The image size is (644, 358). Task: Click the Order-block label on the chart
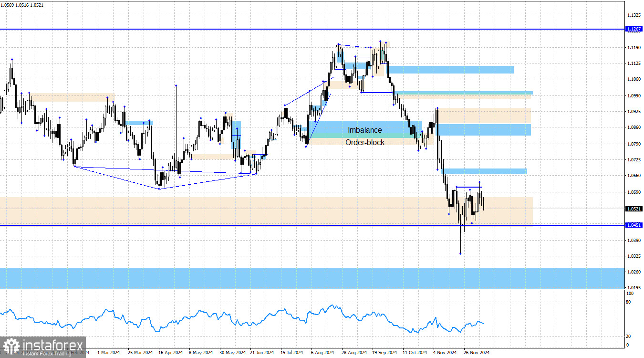point(365,142)
